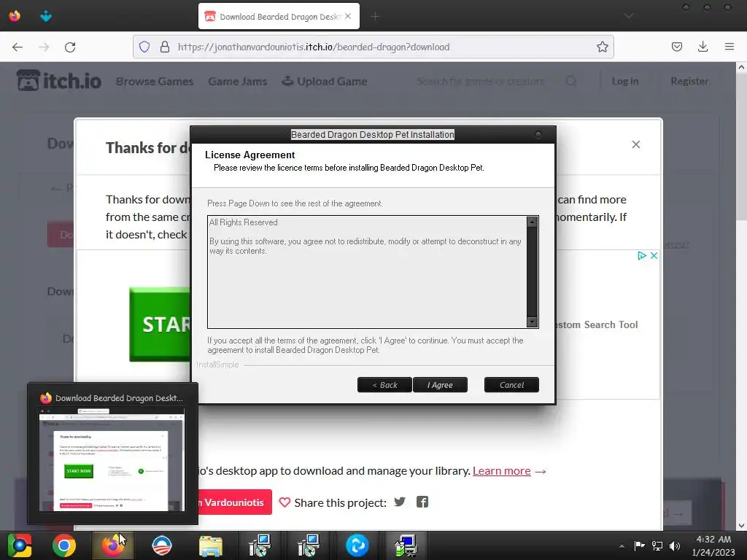Click the Firefox logo in title bar
Image resolution: width=747 pixels, height=560 pixels.
[15, 16]
